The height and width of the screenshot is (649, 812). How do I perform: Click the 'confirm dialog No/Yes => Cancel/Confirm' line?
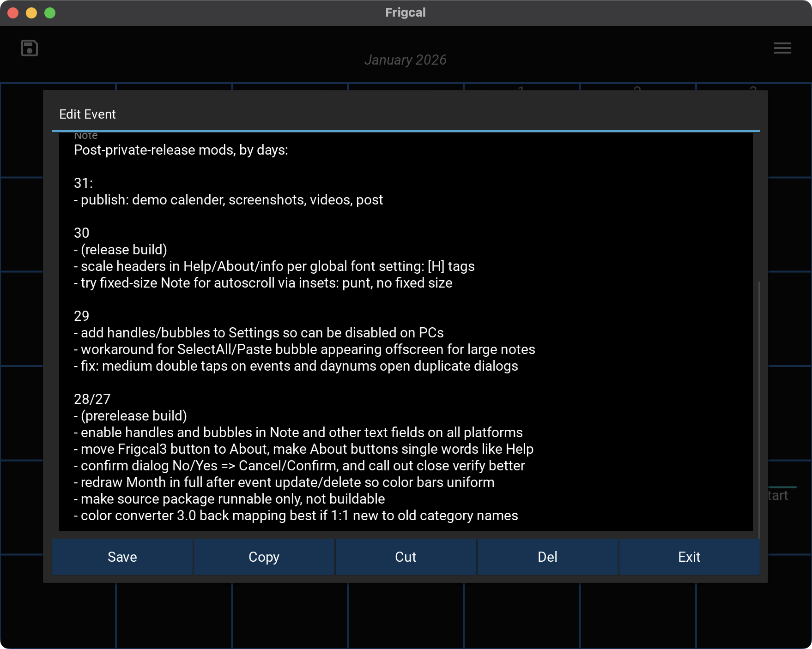299,466
